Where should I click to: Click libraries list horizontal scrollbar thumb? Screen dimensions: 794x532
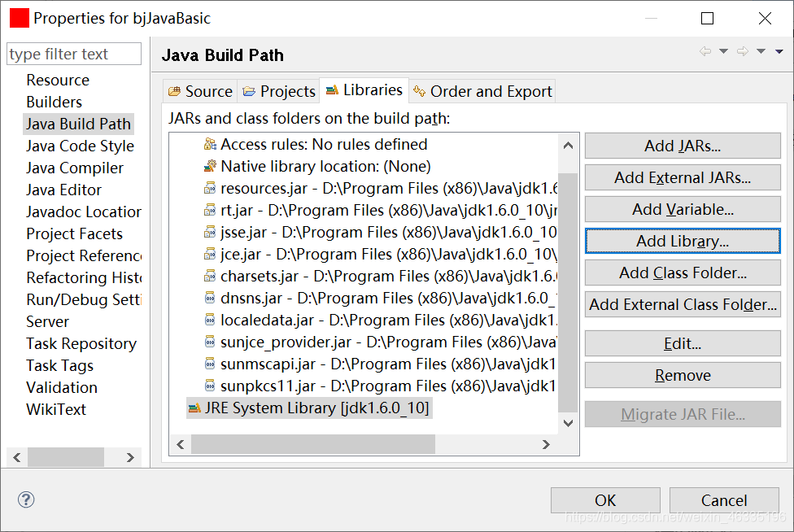(x=313, y=444)
